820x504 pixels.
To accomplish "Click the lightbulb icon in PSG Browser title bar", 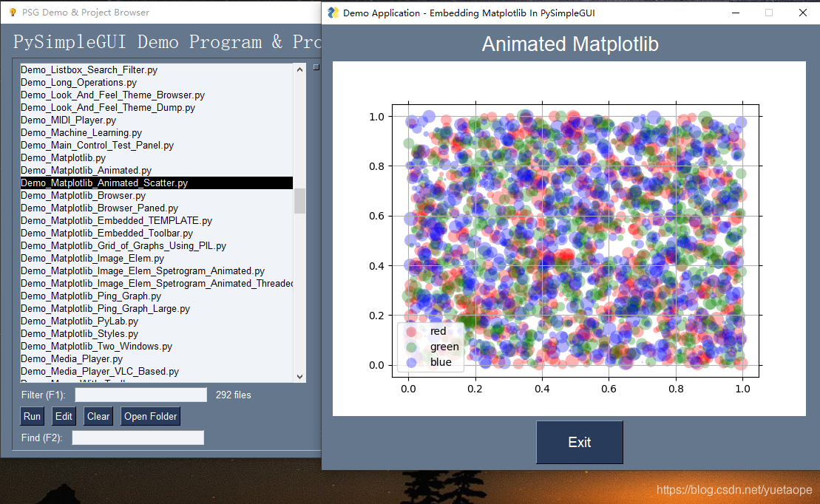I will coord(13,12).
